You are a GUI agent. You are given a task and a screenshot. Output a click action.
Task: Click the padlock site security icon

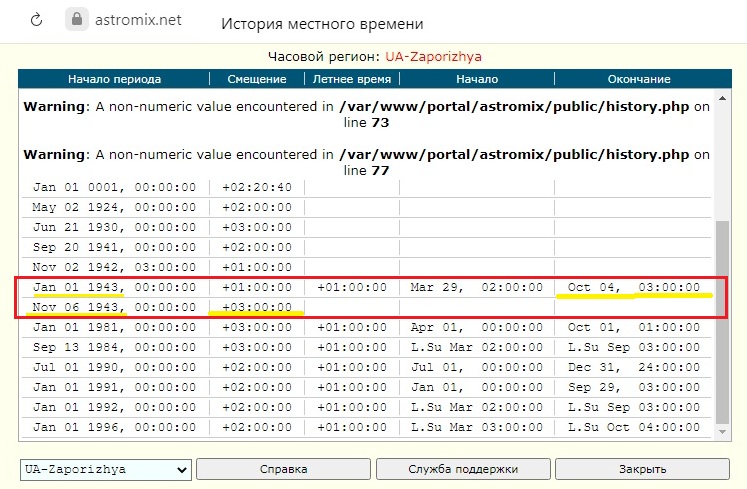click(77, 19)
